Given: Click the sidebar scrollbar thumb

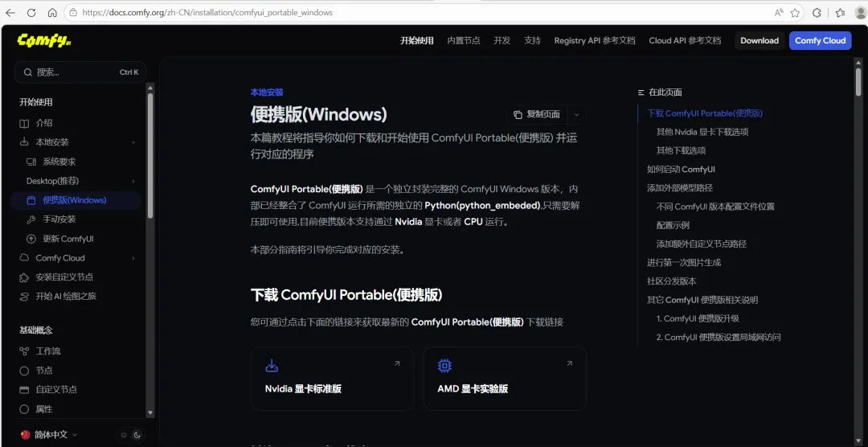Looking at the screenshot, I should click(x=150, y=155).
